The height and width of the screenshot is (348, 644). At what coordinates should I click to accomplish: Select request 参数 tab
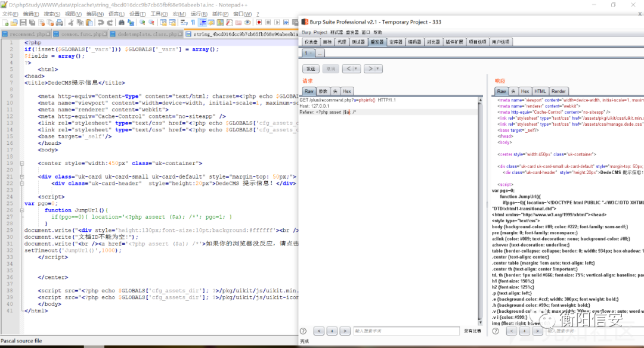[323, 91]
